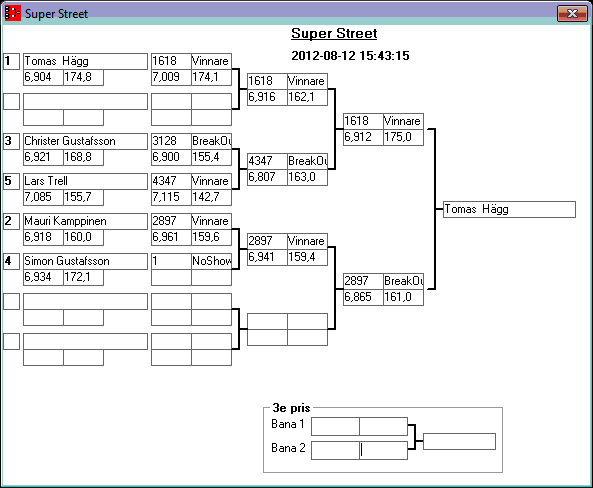Viewport: 593px width, 488px height.
Task: Click the Super Street app icon in title bar
Action: (12, 13)
